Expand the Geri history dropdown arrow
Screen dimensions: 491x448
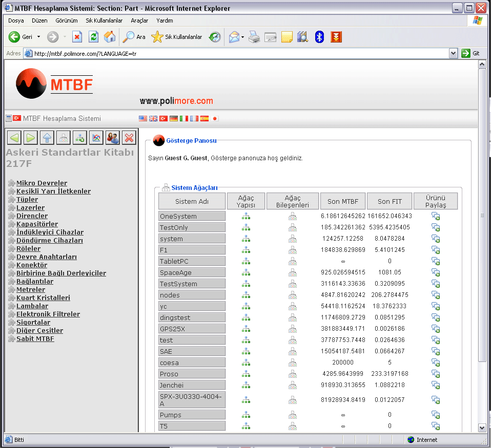(x=38, y=37)
